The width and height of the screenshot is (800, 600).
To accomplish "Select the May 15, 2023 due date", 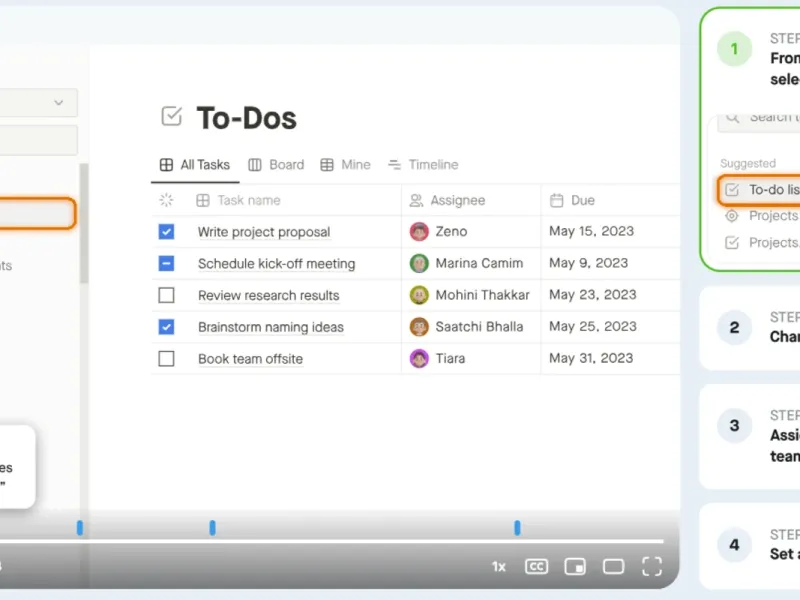I will (x=591, y=231).
